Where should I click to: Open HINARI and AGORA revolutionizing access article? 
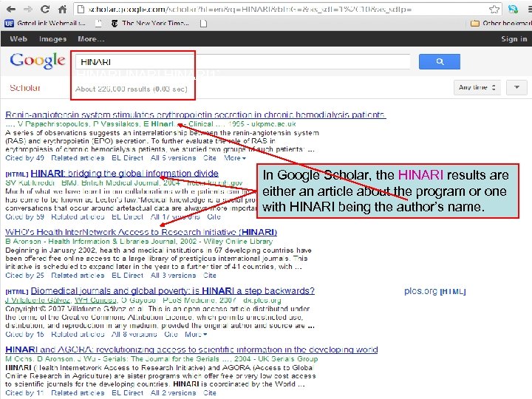[x=191, y=349]
